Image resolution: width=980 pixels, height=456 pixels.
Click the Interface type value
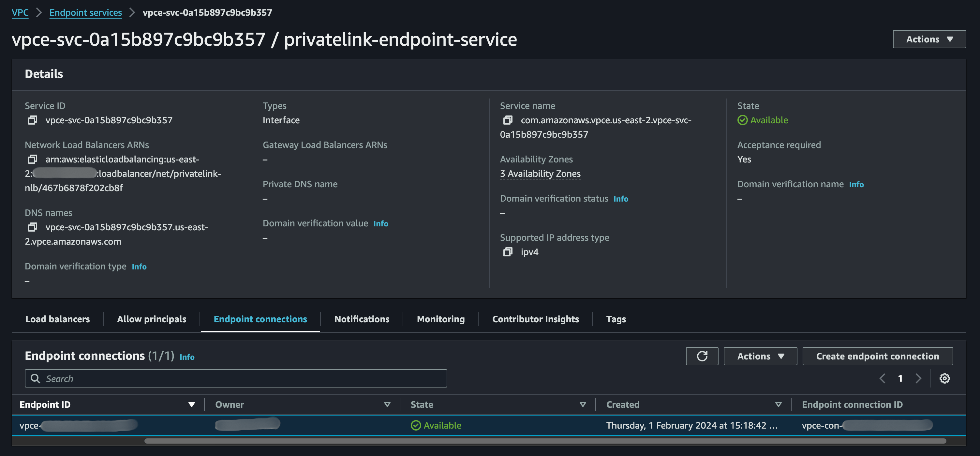[281, 120]
